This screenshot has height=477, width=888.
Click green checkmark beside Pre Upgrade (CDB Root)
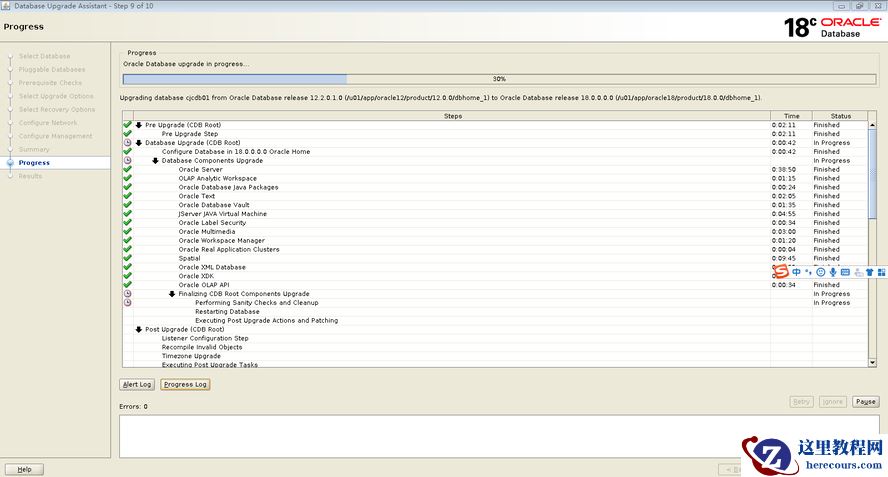[x=127, y=125]
